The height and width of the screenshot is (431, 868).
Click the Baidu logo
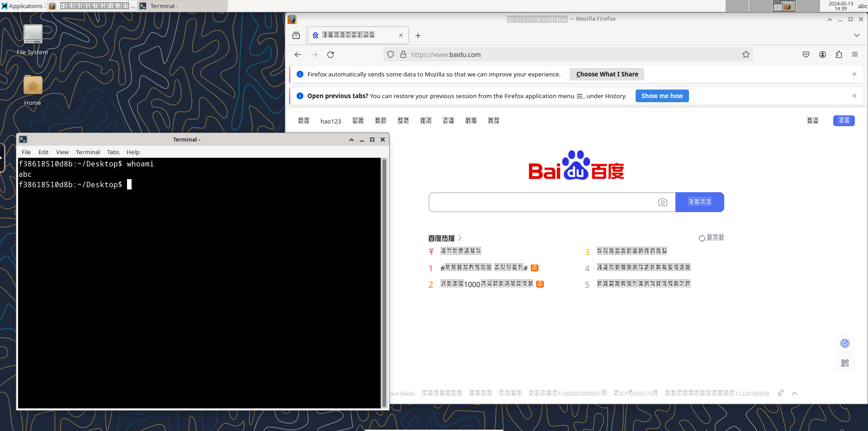pos(576,166)
